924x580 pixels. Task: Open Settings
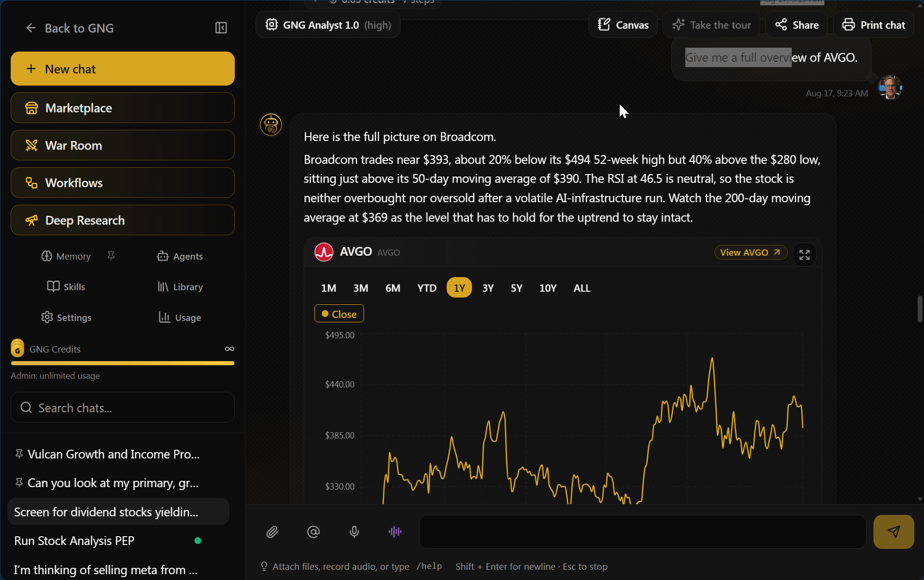point(66,317)
